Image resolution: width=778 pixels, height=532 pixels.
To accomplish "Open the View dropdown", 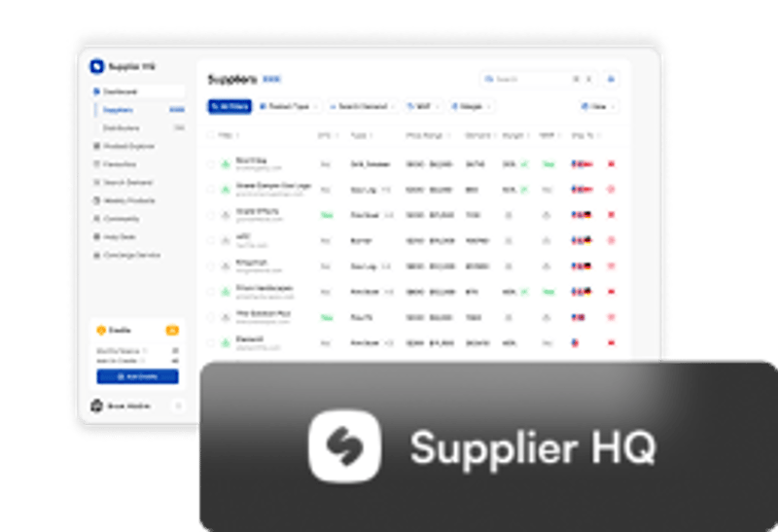I will tap(598, 106).
